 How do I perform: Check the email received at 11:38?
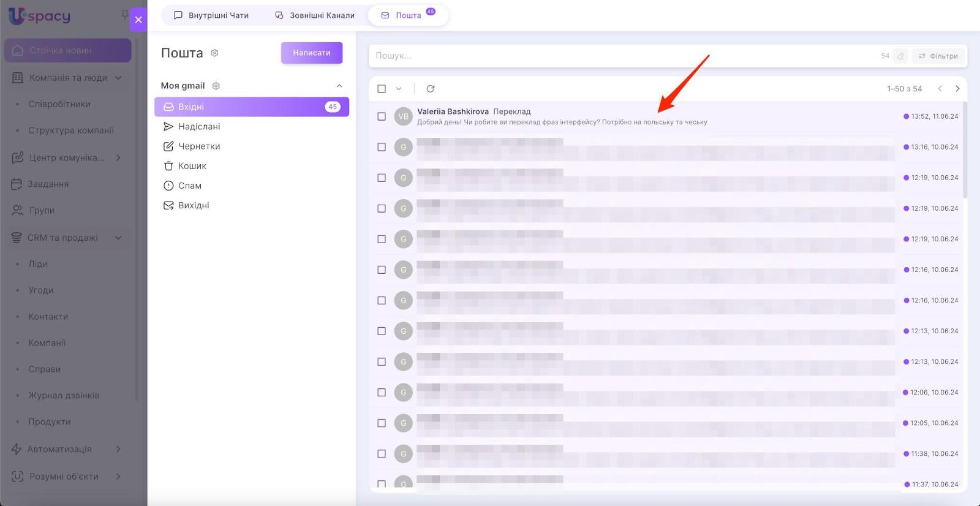point(382,454)
